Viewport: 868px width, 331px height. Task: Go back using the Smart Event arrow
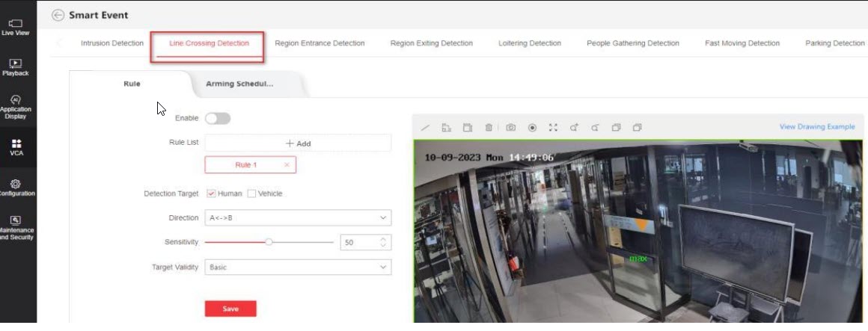[58, 15]
